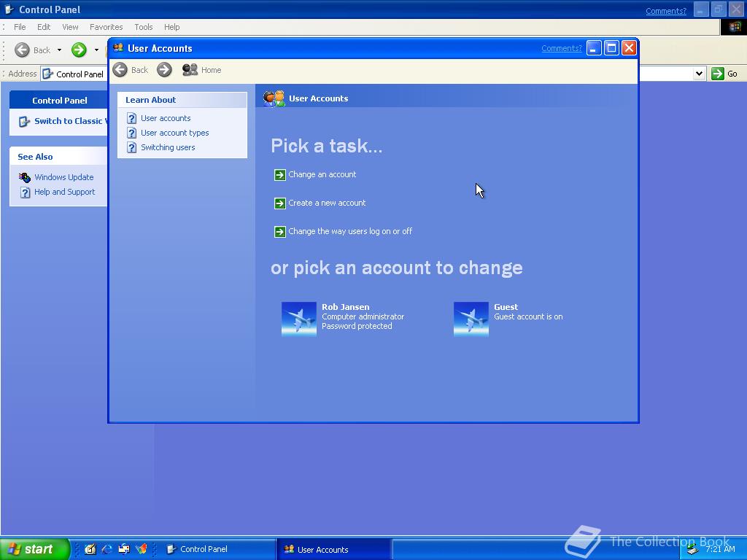Select the Rob Jansen account name
Image resolution: width=747 pixels, height=560 pixels.
coord(345,307)
